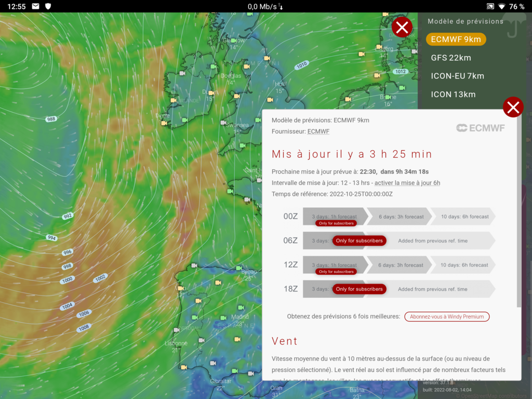Tap the Abonnez-vous à Windy Premium button
Viewport: 532px width, 399px height.
click(447, 316)
